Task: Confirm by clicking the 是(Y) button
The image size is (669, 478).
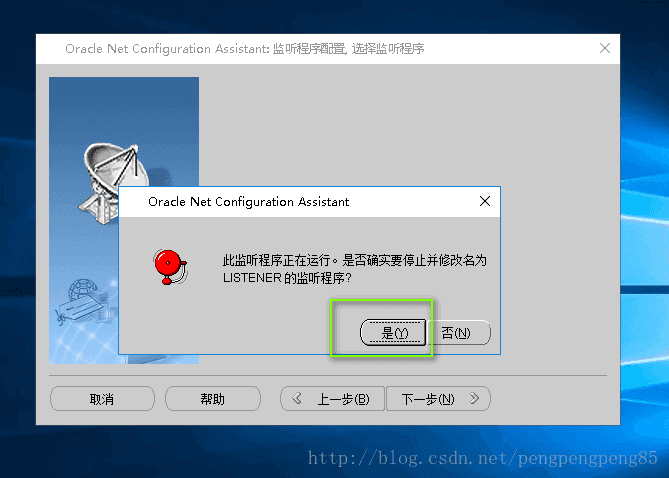Action: [x=393, y=332]
